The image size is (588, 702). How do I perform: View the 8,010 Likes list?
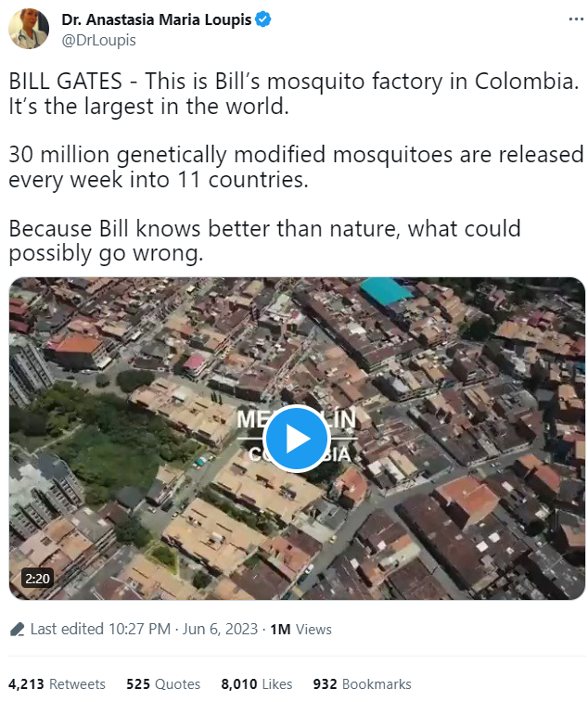256,684
